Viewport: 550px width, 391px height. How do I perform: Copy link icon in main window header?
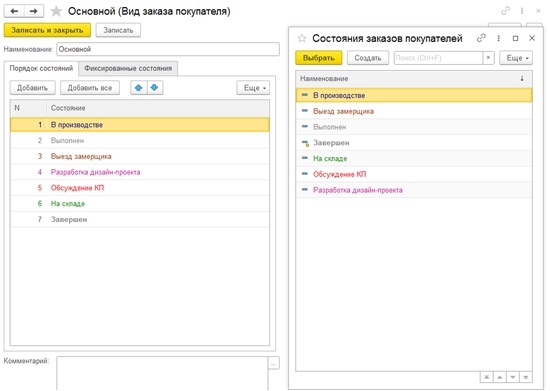[x=505, y=11]
